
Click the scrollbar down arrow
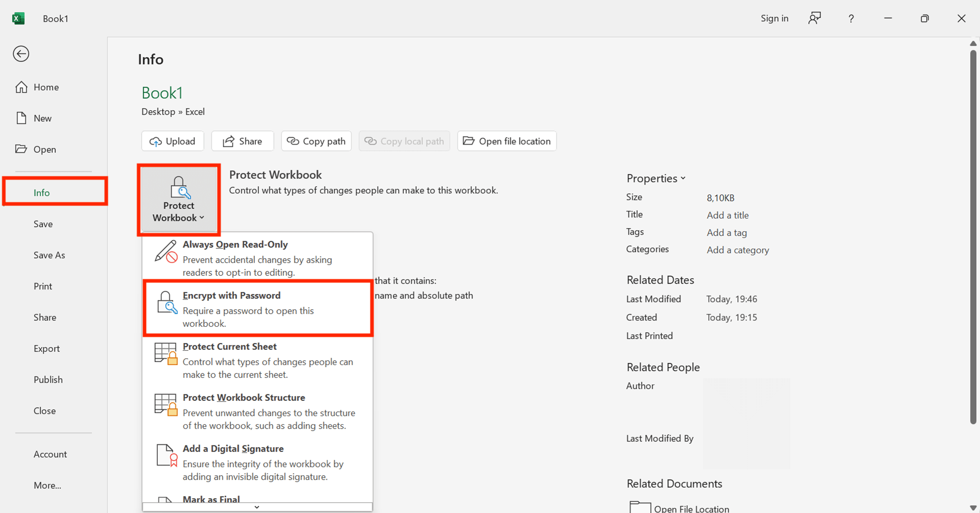coord(973,508)
